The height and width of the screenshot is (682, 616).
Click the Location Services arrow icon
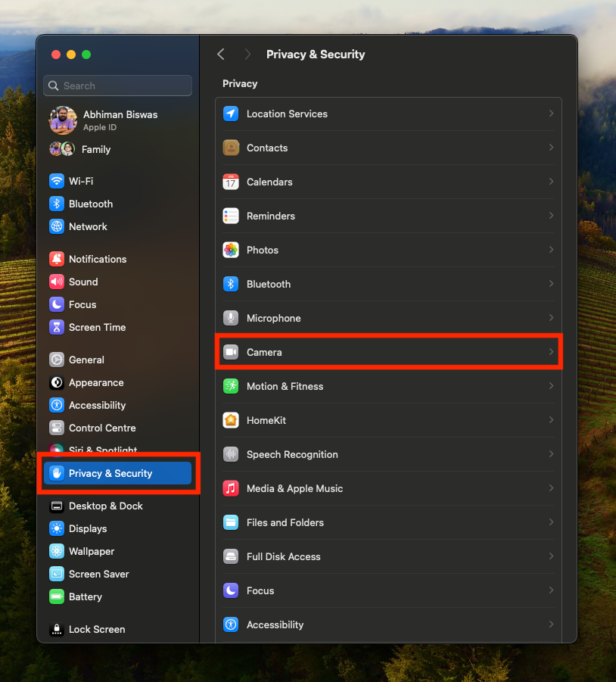[x=231, y=114]
